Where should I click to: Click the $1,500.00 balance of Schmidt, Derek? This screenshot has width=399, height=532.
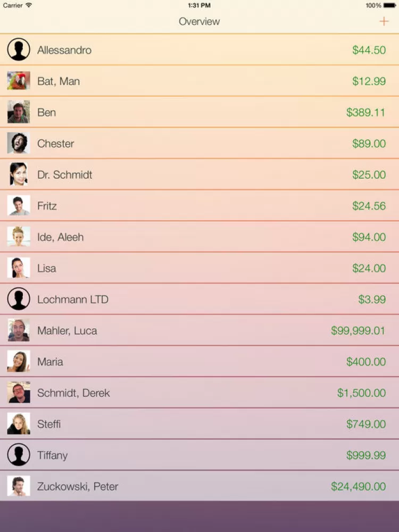(x=361, y=393)
